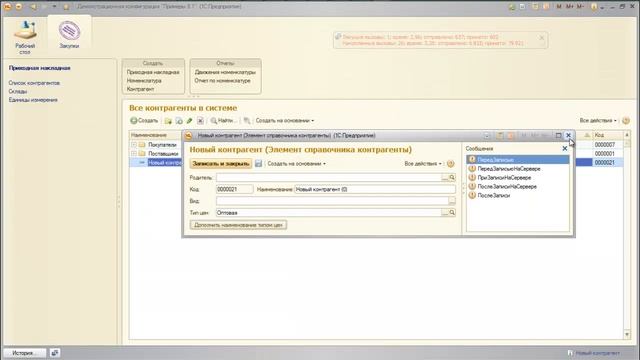The width and height of the screenshot is (640, 360).
Task: Click the new folder icon in list toolbar
Action: point(168,121)
